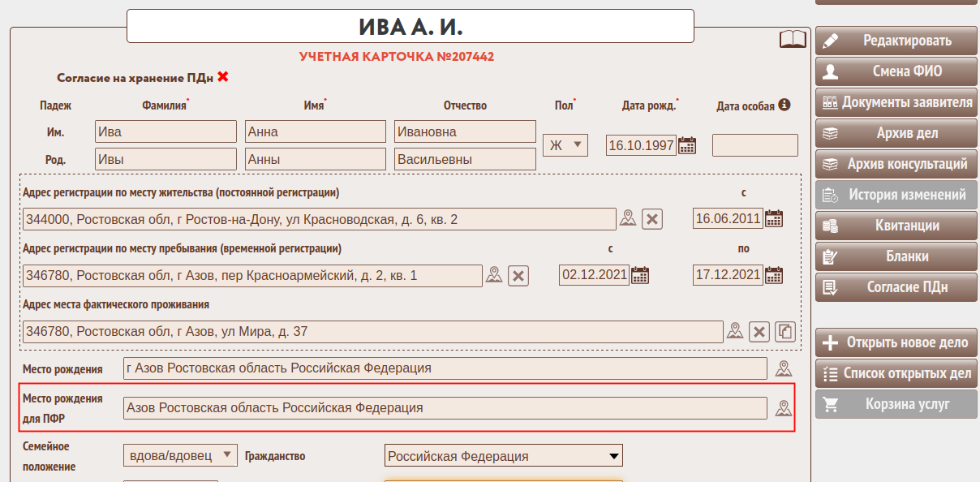Click Открыть новое дело button
980x482 pixels.
896,342
